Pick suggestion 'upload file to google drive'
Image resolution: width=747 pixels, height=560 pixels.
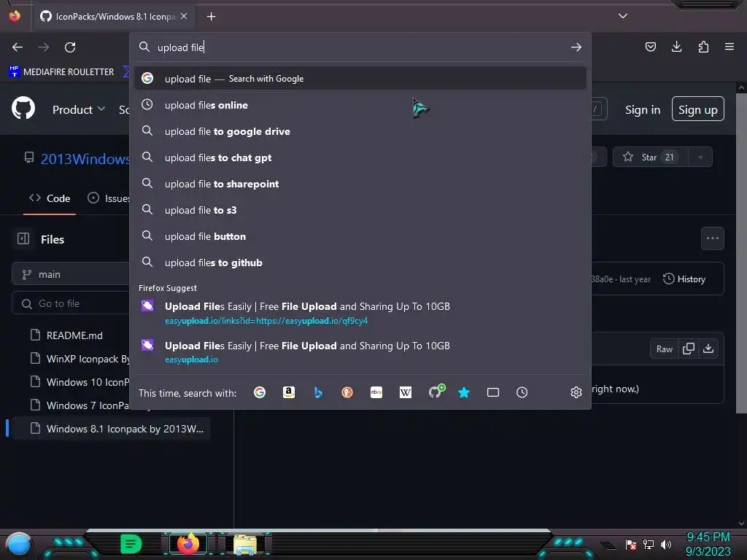(360, 131)
